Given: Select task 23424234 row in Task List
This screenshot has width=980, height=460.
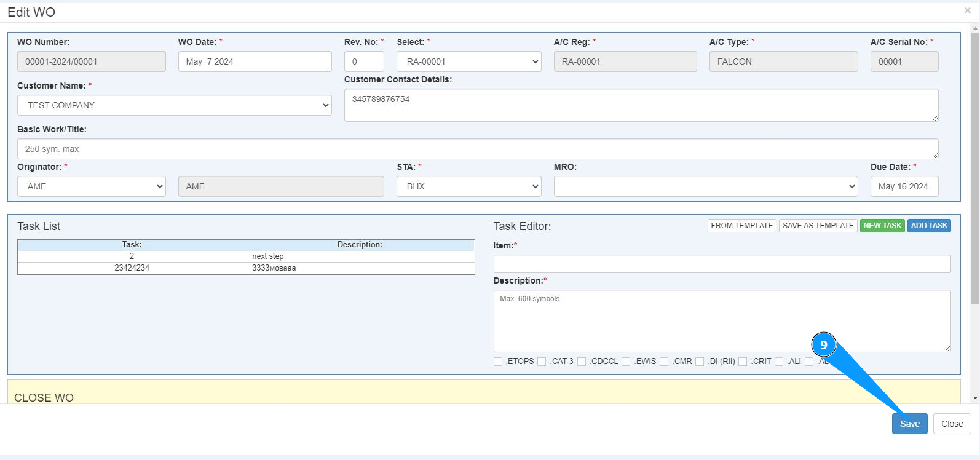Looking at the screenshot, I should tap(246, 268).
